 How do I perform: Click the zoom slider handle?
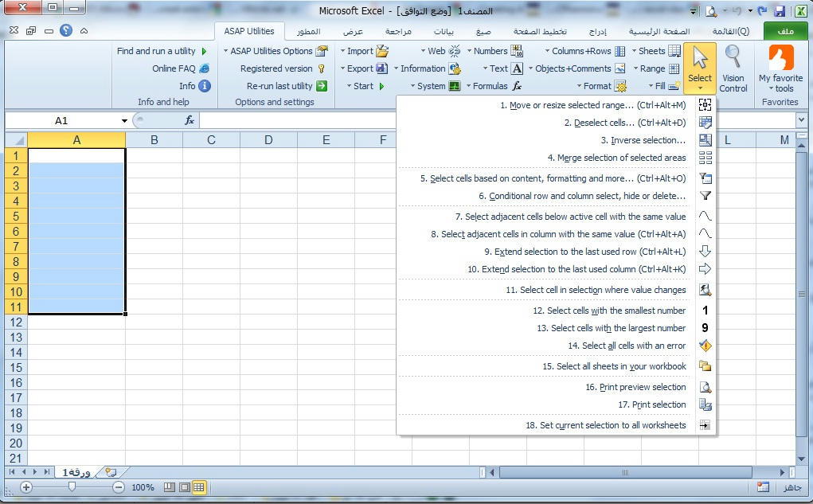tap(72, 487)
